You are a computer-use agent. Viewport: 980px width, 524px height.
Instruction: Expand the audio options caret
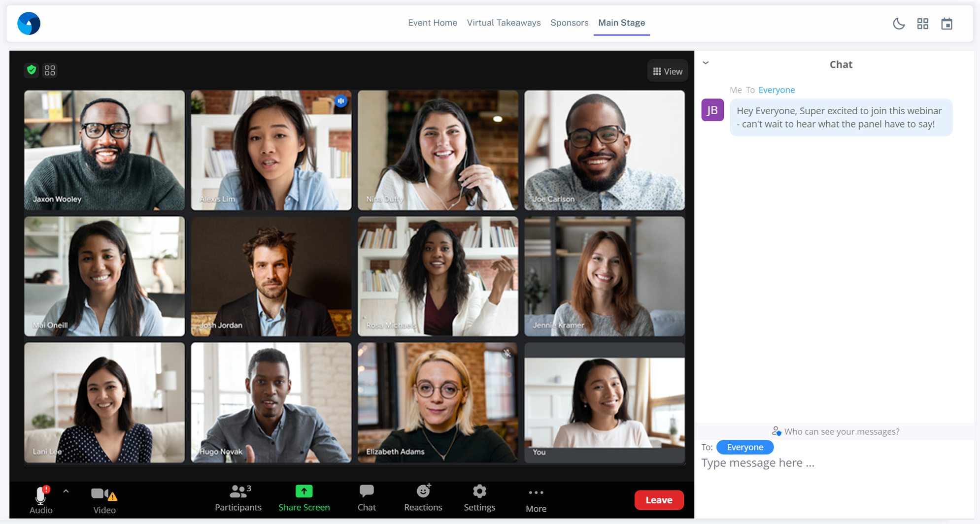(66, 491)
